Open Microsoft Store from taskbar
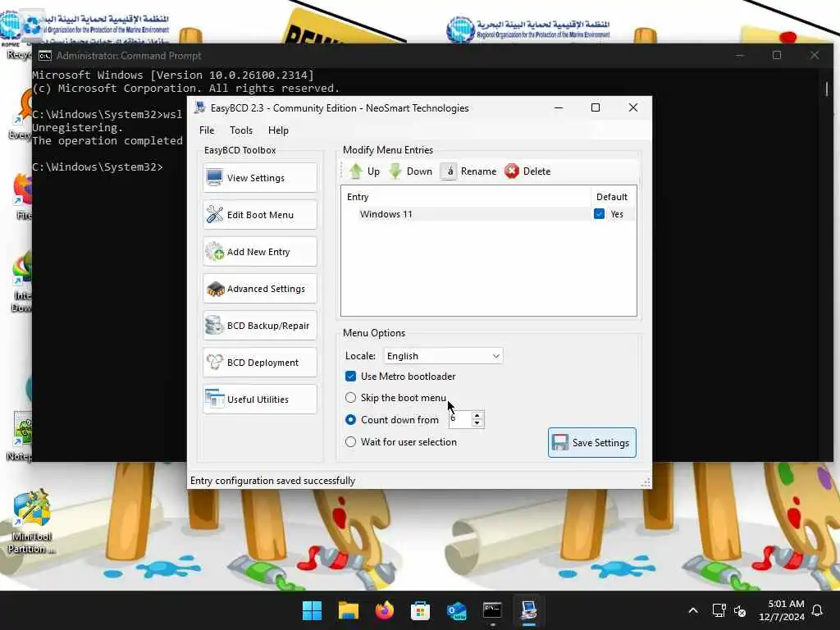Image resolution: width=840 pixels, height=630 pixels. tap(421, 610)
